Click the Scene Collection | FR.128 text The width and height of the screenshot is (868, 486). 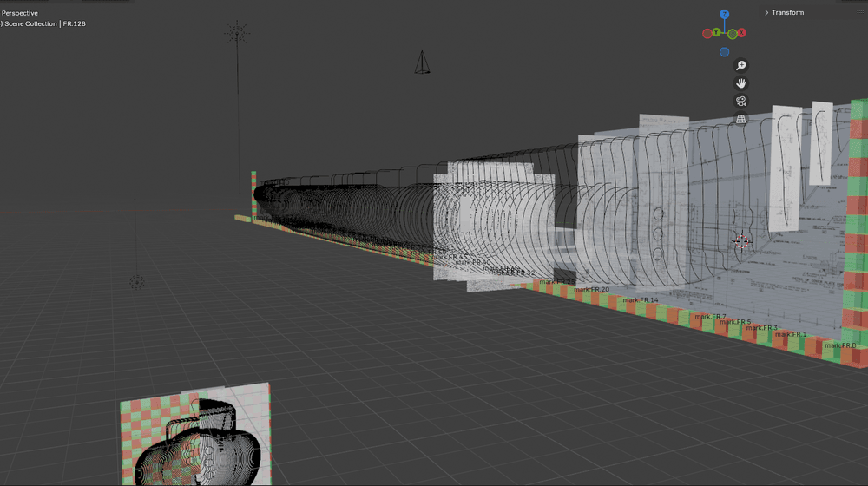tap(44, 23)
